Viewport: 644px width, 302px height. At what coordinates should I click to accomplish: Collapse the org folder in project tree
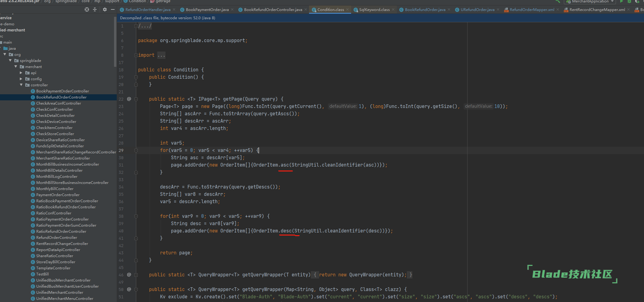pyautogui.click(x=5, y=54)
